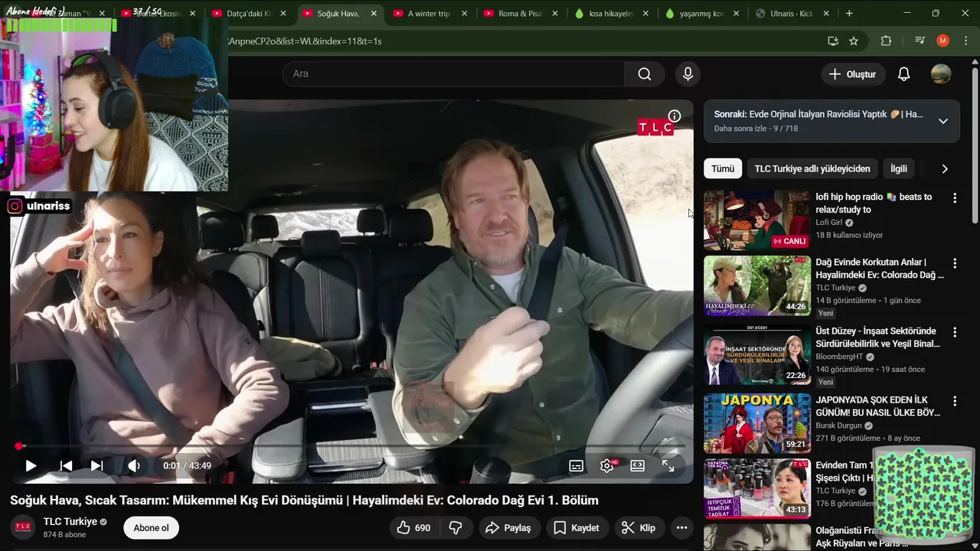Bookmark this page with star icon

pyautogui.click(x=854, y=41)
